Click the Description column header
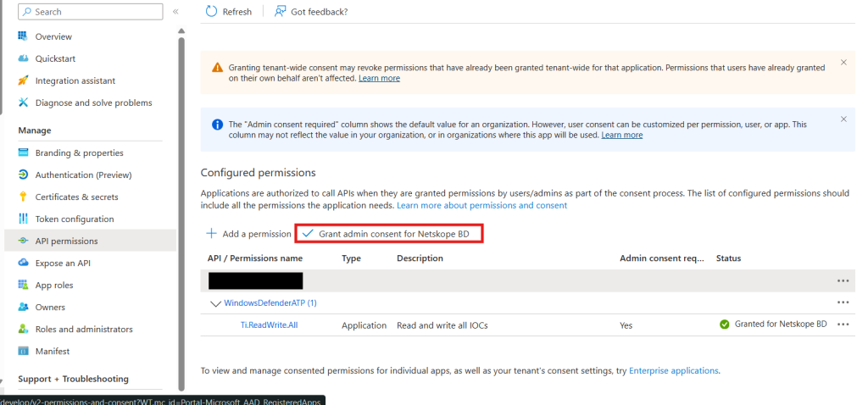 coord(420,258)
